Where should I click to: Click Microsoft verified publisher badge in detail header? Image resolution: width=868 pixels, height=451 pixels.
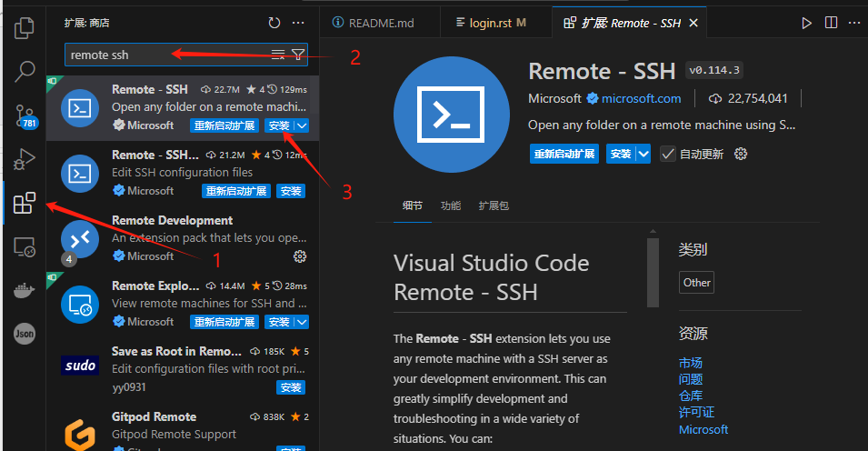[x=593, y=98]
